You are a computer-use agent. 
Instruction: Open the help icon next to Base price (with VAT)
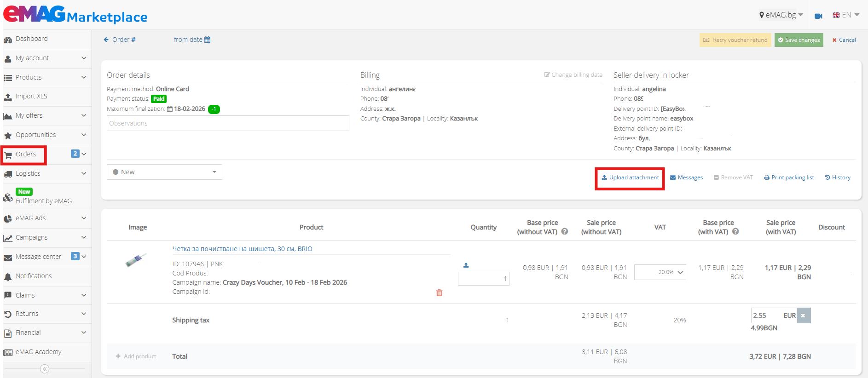[x=735, y=232]
